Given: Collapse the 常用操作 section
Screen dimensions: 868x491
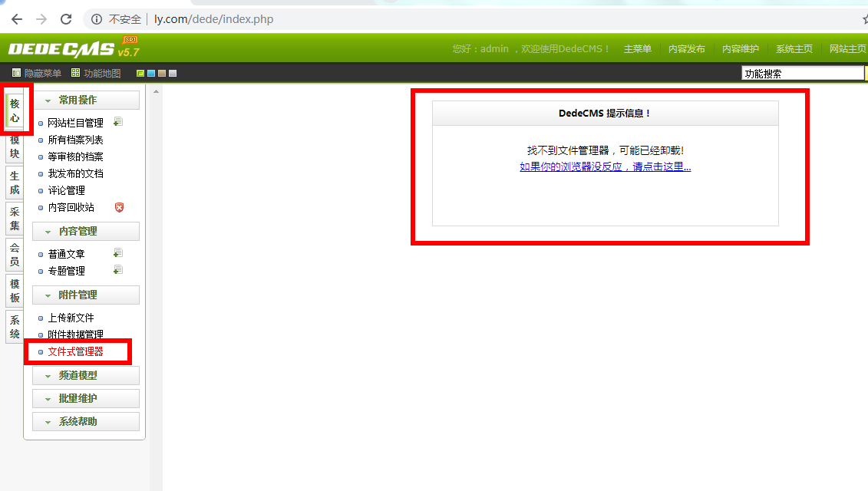Looking at the screenshot, I should coord(85,101).
